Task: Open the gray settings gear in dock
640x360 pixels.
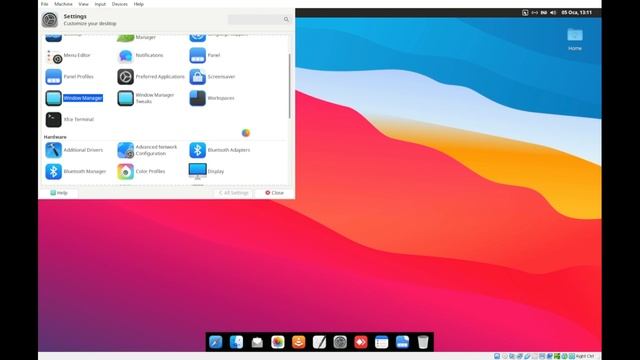Action: [x=340, y=342]
